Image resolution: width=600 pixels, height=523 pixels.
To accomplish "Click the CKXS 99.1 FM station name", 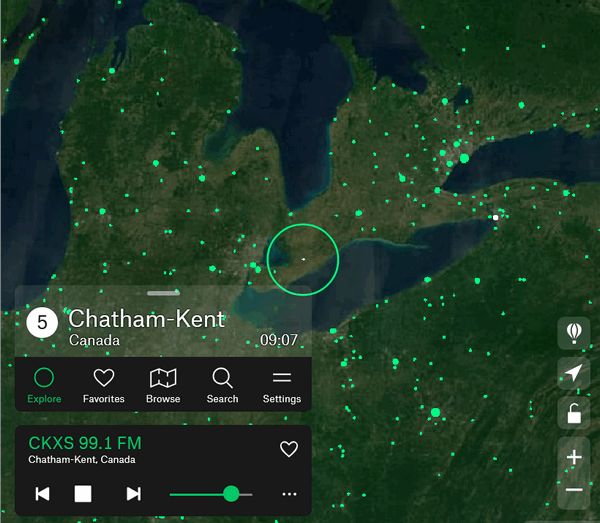I will click(85, 443).
